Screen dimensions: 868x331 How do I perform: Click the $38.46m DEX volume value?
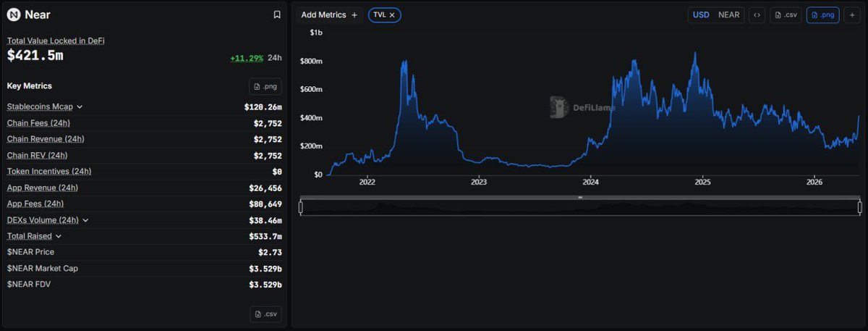pyautogui.click(x=265, y=220)
